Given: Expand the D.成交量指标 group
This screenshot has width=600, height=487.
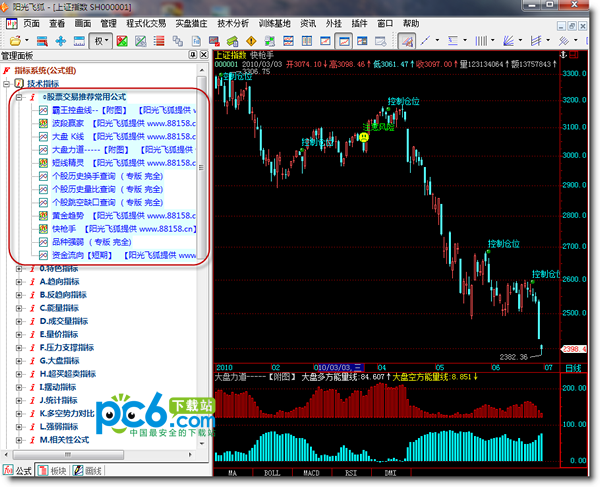Looking at the screenshot, I should tap(19, 321).
